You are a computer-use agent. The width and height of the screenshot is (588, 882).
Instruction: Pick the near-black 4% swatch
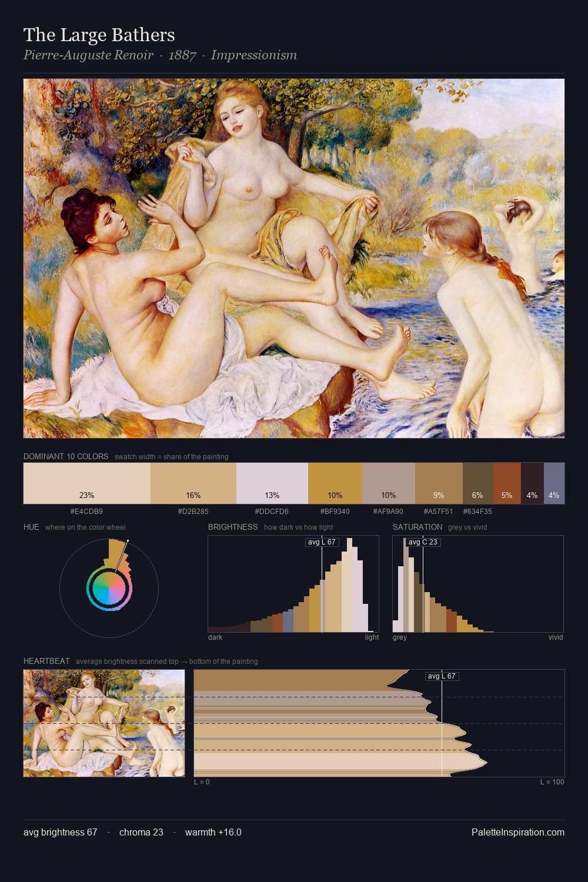(532, 483)
